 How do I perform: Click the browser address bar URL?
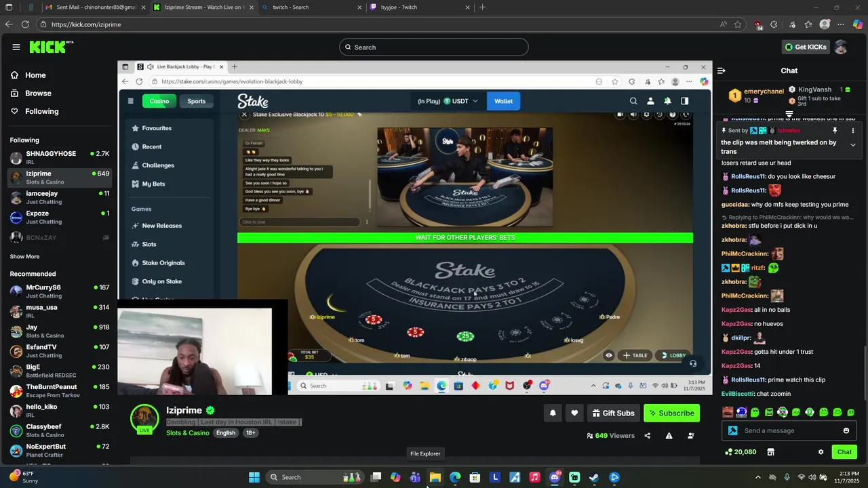coord(86,24)
